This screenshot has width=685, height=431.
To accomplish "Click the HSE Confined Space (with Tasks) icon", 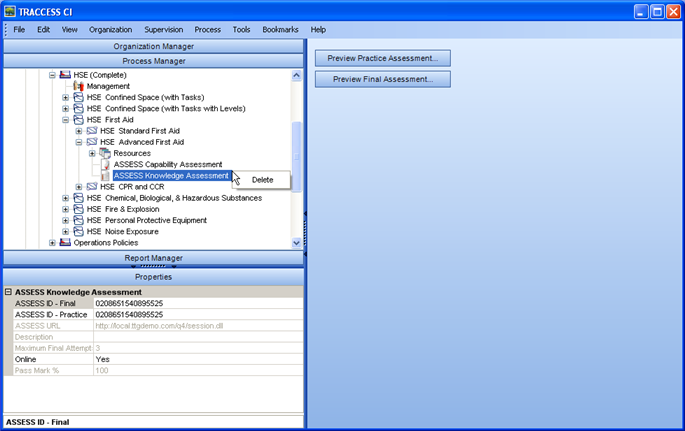I will [x=78, y=97].
